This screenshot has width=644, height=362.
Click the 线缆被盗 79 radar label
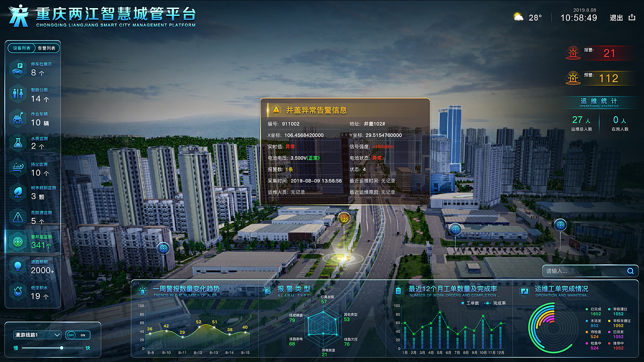pos(296,318)
